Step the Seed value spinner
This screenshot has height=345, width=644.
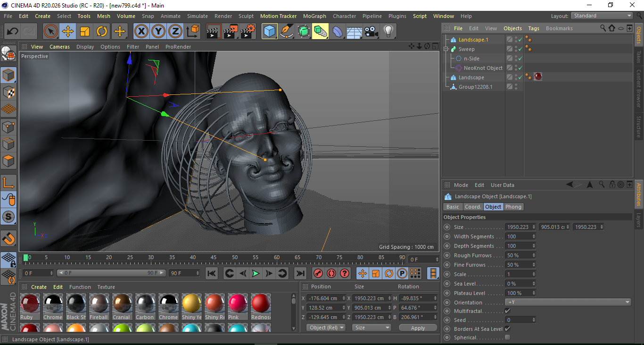point(534,320)
